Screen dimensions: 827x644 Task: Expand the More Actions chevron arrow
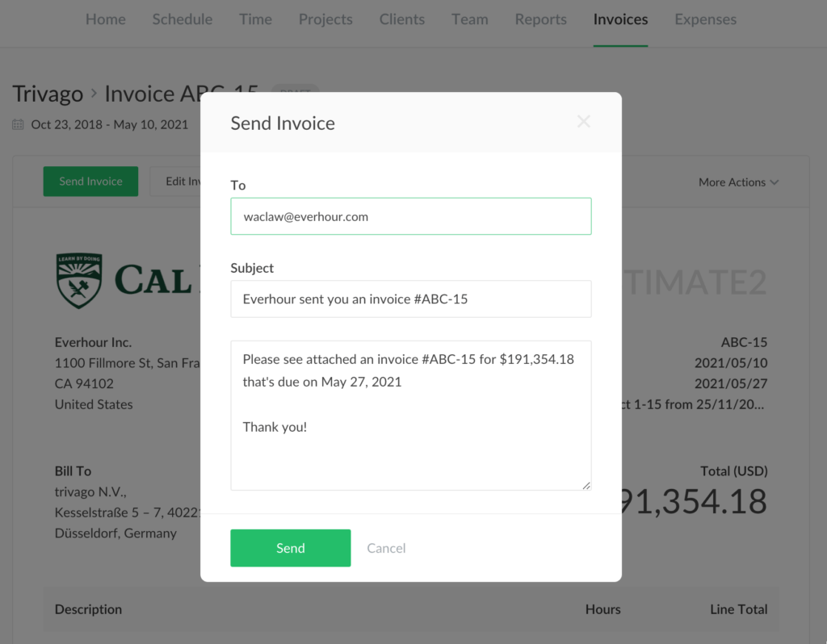[775, 182]
